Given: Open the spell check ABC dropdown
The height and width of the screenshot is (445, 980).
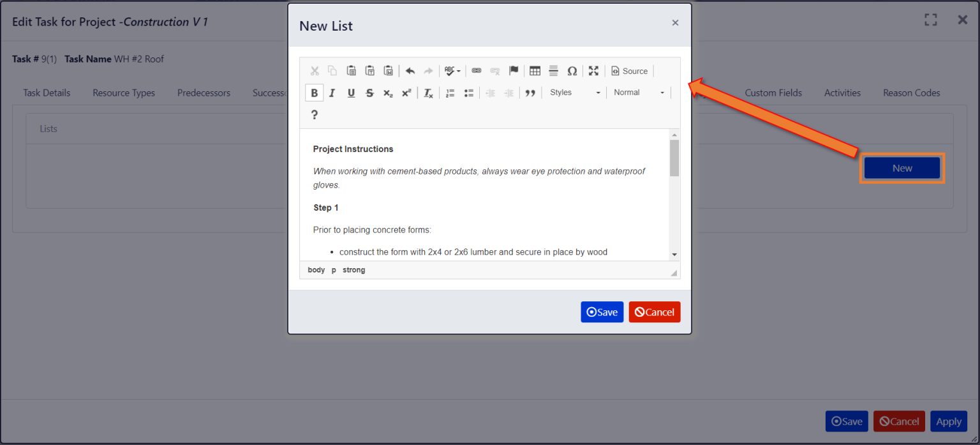Looking at the screenshot, I should (x=452, y=71).
